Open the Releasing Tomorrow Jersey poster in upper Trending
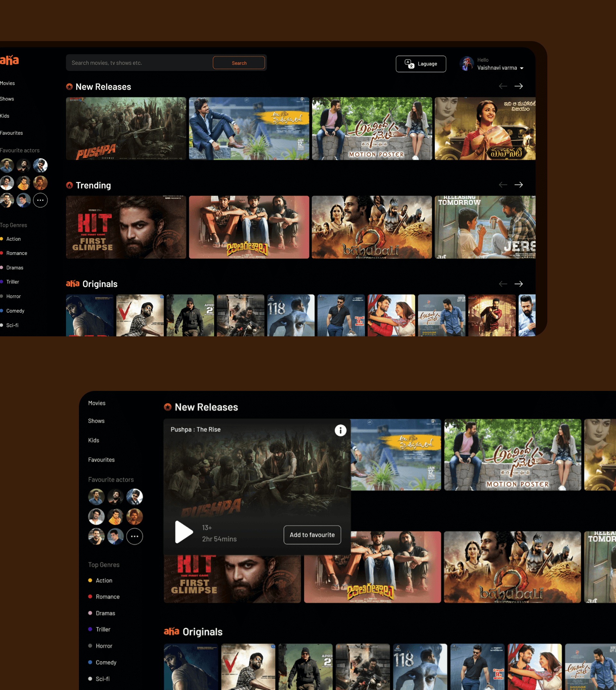 coord(485,227)
